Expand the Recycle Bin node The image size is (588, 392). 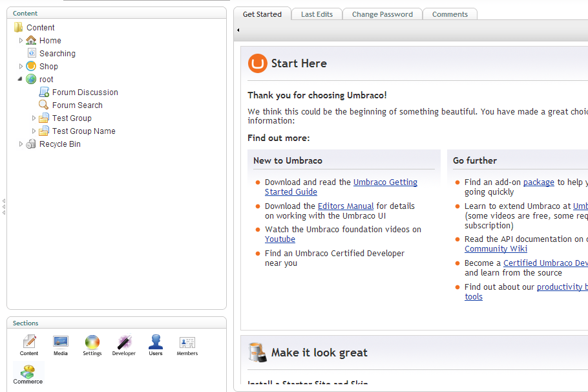(x=21, y=144)
